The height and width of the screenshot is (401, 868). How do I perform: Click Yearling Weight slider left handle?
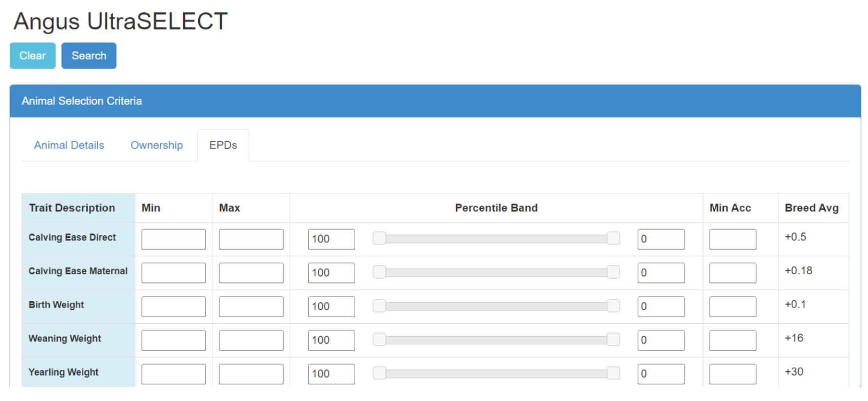coord(379,373)
